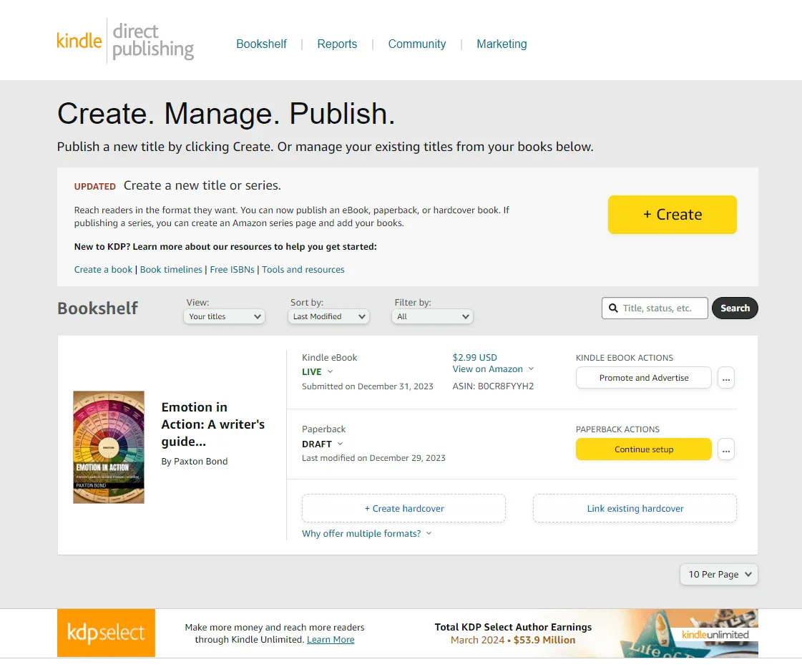Viewport: 802px width, 672px height.
Task: Open the paperback actions ellipsis menu
Action: (725, 449)
